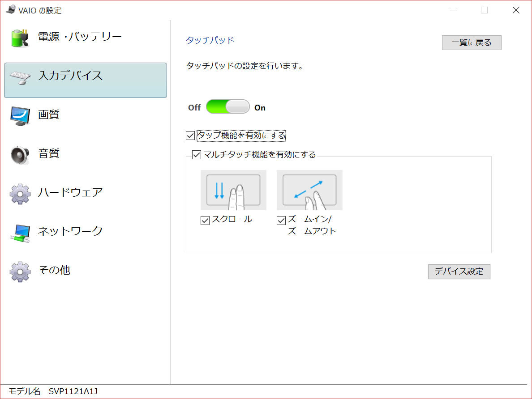Image resolution: width=532 pixels, height=399 pixels.
Task: Click the speaker icon for 音質
Action: pyautogui.click(x=20, y=155)
